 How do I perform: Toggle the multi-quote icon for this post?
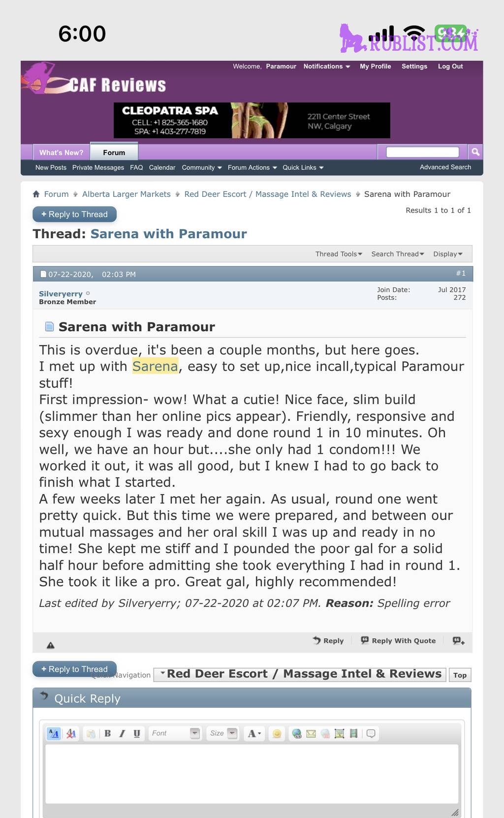point(458,640)
